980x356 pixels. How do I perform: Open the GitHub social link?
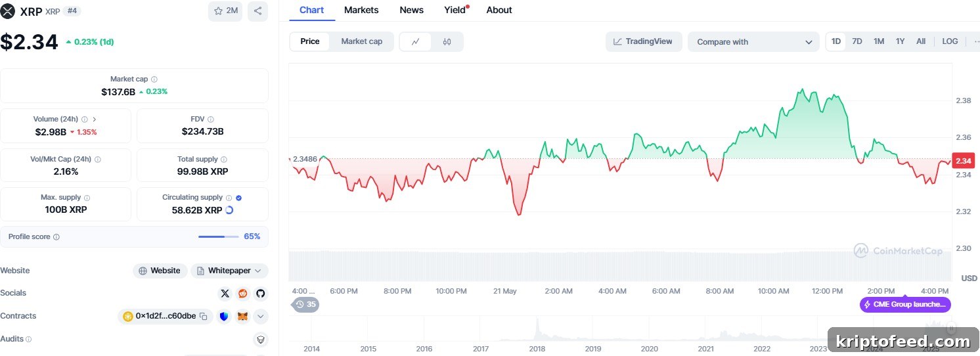click(261, 294)
